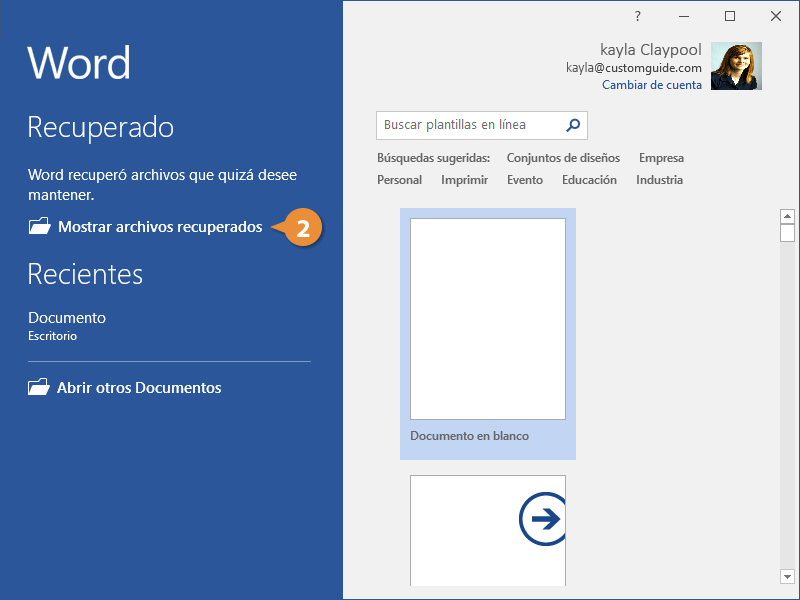Image resolution: width=800 pixels, height=600 pixels.
Task: Maximize the Word window
Action: click(x=730, y=16)
